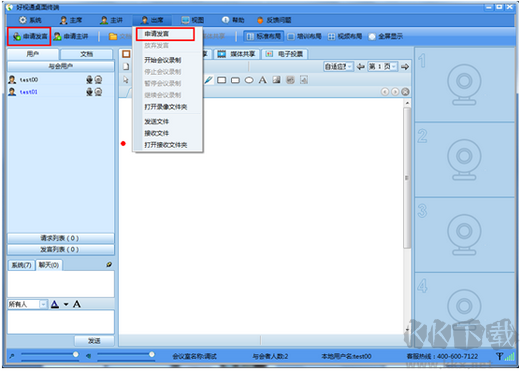Open the 视图 menu
The height and width of the screenshot is (371, 520).
coord(193,20)
